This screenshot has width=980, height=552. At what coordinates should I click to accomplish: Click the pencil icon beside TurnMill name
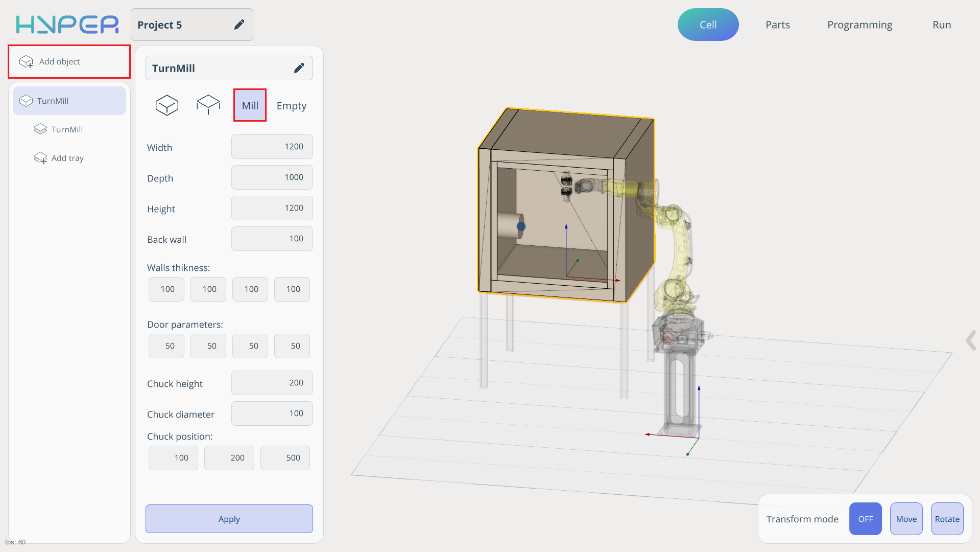point(299,68)
